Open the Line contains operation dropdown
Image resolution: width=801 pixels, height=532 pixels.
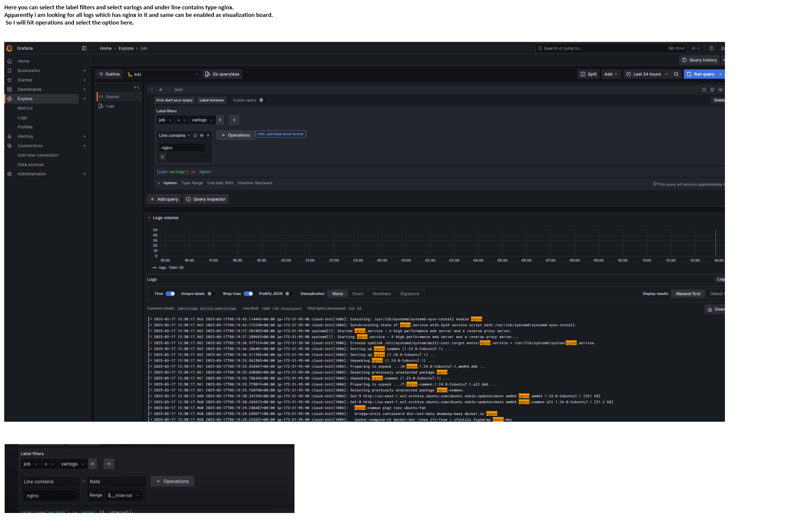174,136
